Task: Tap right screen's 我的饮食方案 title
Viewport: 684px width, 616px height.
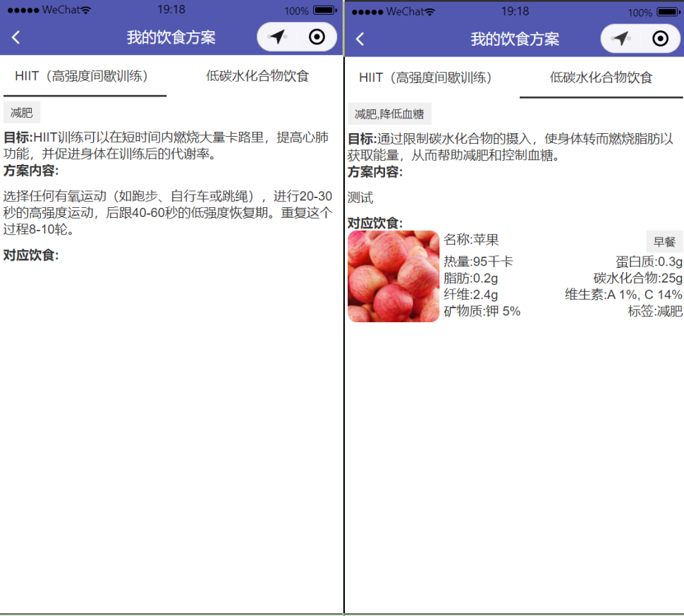Action: [x=515, y=39]
